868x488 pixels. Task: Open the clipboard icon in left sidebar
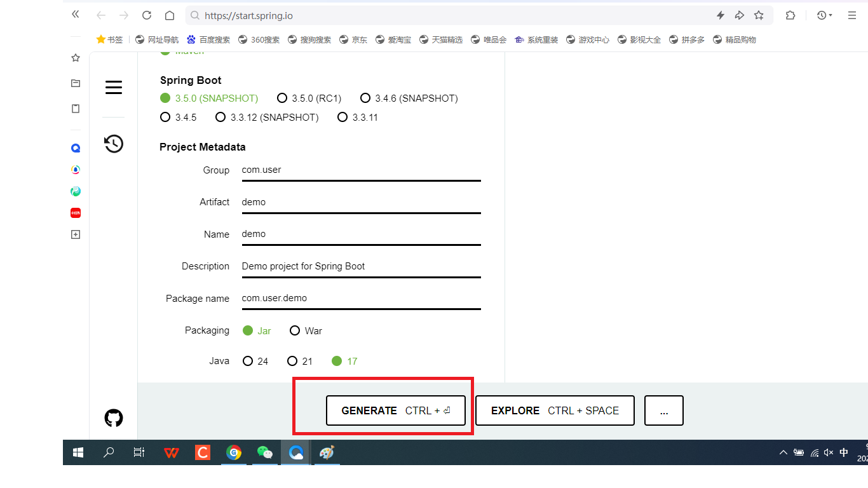76,109
